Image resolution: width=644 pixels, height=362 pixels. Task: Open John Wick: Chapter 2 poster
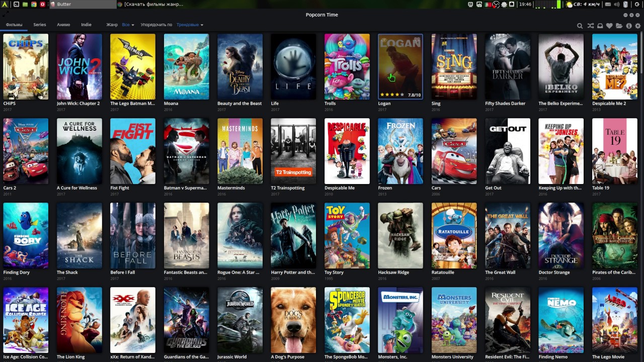pos(79,67)
